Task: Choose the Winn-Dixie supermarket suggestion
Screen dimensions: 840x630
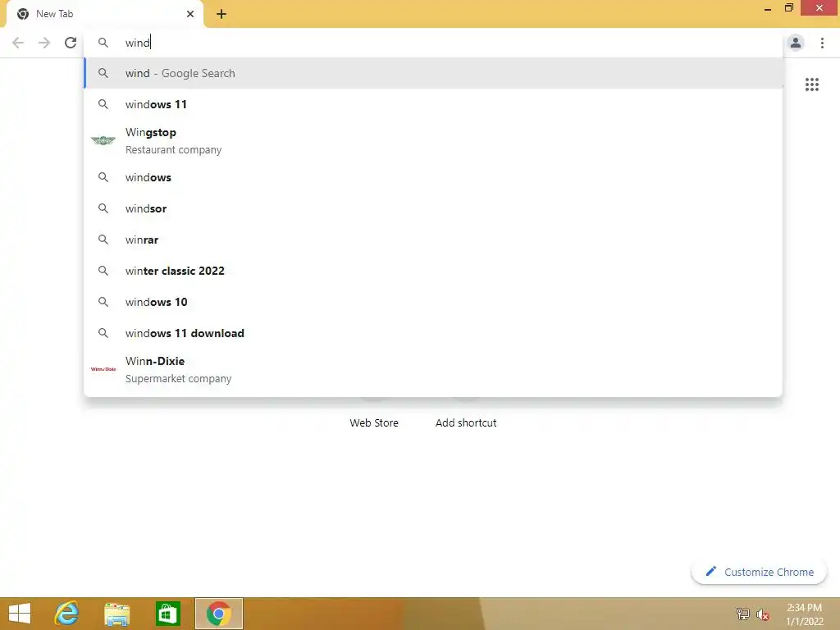Action: point(433,370)
